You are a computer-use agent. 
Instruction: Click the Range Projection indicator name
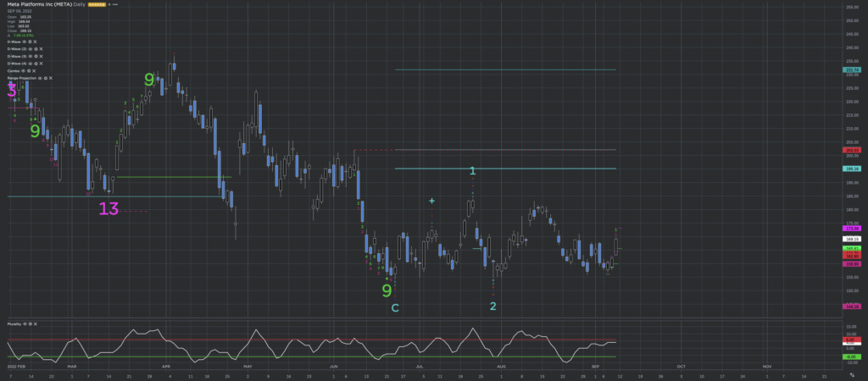coord(21,79)
